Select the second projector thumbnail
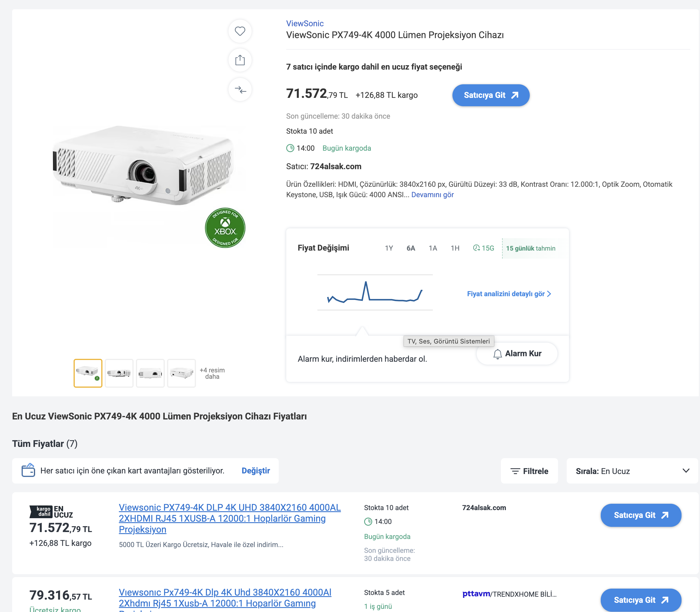The width and height of the screenshot is (700, 612). [119, 373]
